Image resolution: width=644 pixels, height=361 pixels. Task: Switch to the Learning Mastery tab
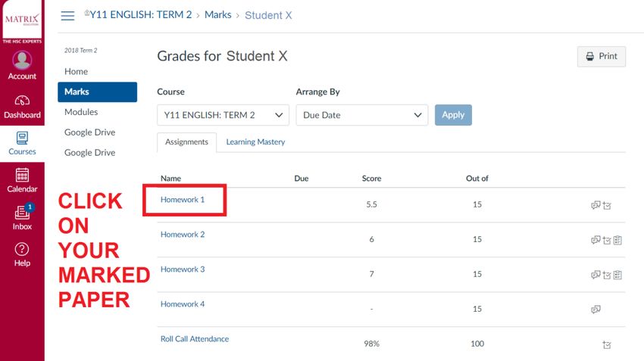point(255,142)
